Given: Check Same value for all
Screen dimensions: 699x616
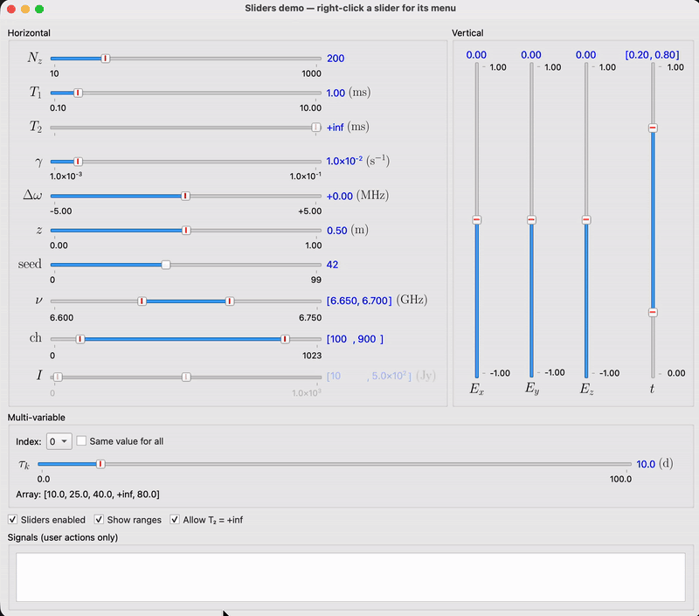Looking at the screenshot, I should click(x=81, y=441).
